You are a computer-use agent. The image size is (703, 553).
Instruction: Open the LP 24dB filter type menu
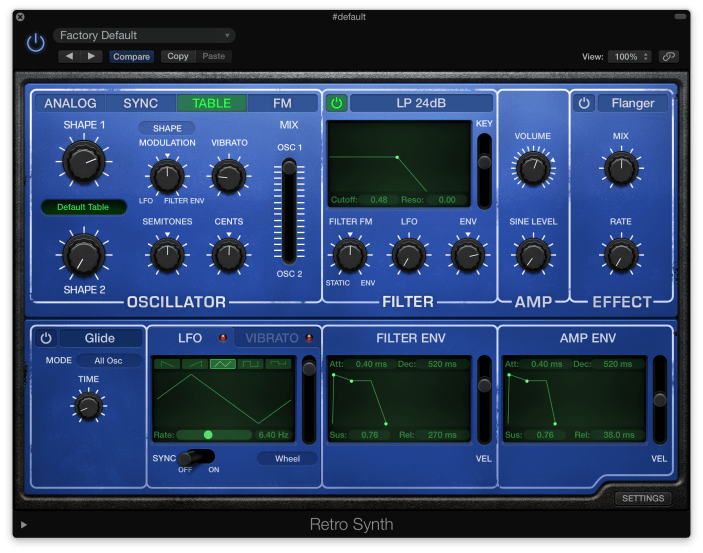[421, 103]
